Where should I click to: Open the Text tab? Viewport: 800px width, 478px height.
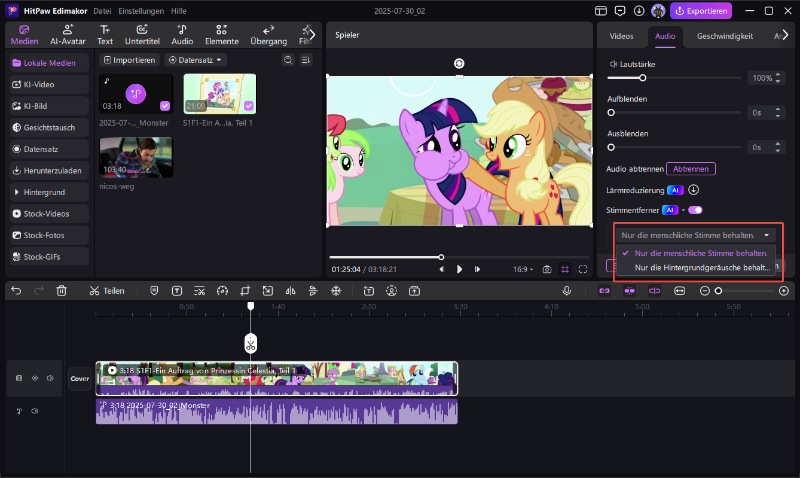pos(105,35)
